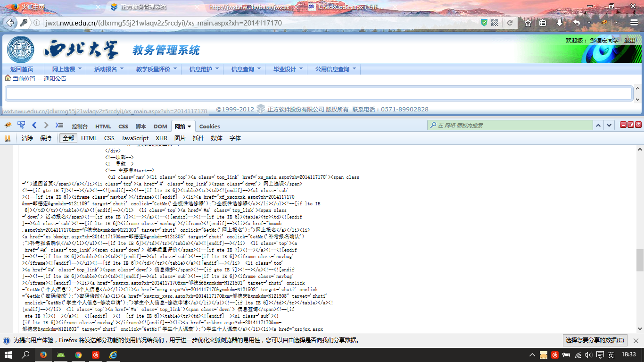Open the bookmarks list icon

point(543,23)
